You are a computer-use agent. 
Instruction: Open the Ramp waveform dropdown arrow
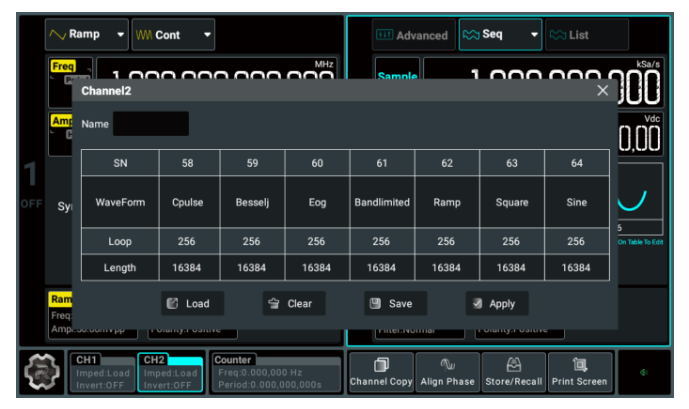pyautogui.click(x=120, y=34)
